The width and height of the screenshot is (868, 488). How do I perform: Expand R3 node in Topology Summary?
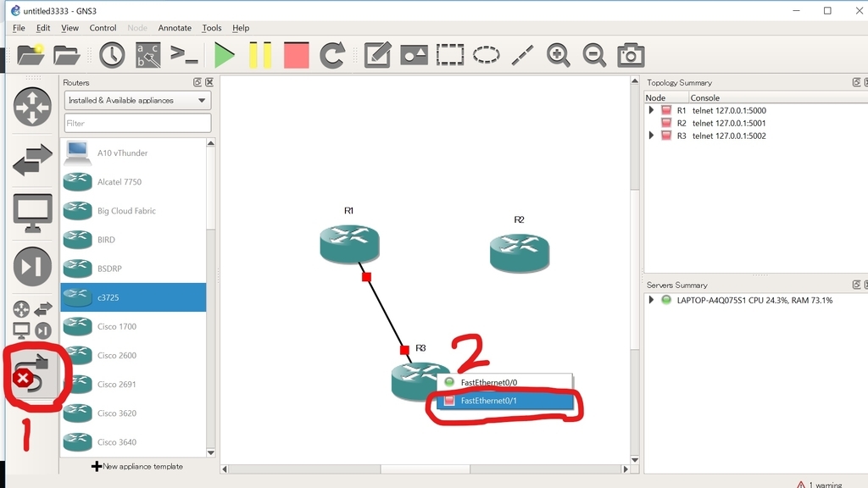click(x=652, y=136)
